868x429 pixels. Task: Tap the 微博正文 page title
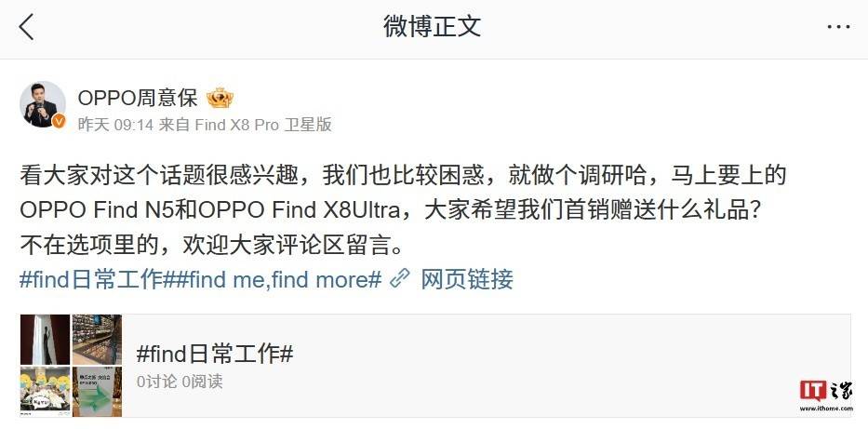[433, 27]
